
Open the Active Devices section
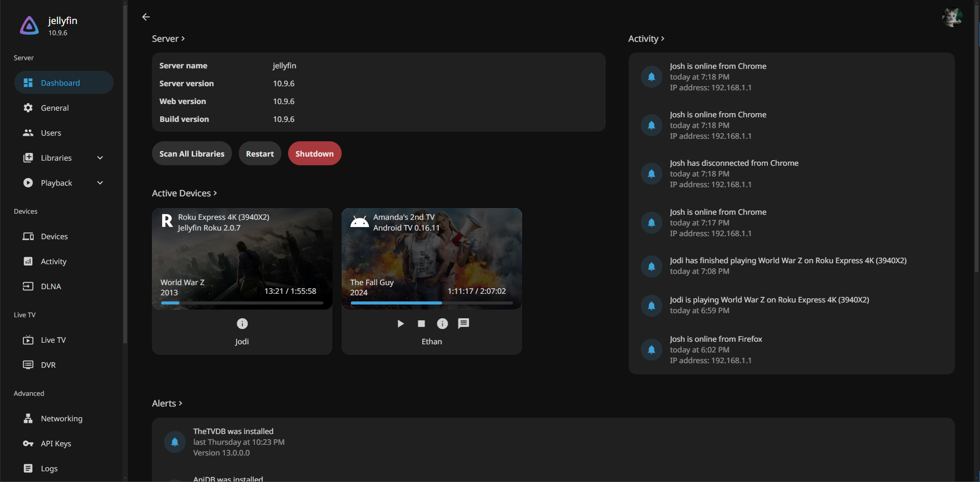click(x=184, y=193)
